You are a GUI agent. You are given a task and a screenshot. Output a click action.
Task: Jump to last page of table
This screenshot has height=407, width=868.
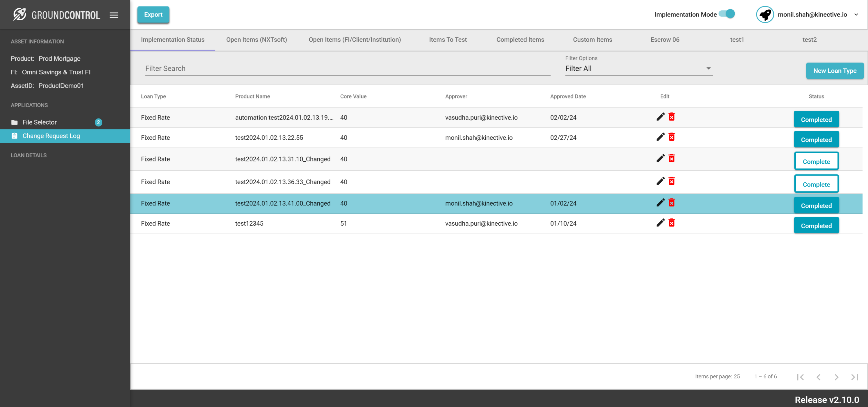[x=854, y=377]
